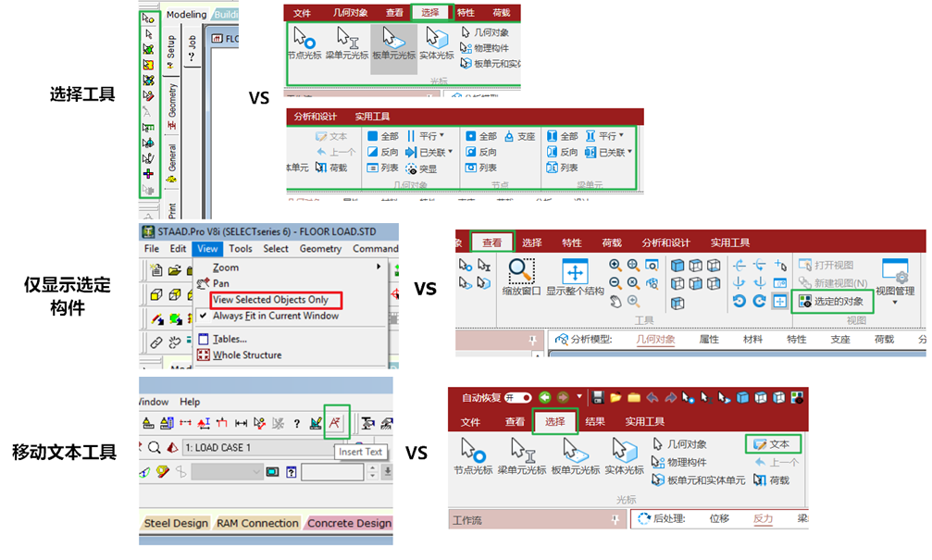The height and width of the screenshot is (560, 932).
Task: Click 新建视图(N) in the 视图 group
Action: (833, 283)
